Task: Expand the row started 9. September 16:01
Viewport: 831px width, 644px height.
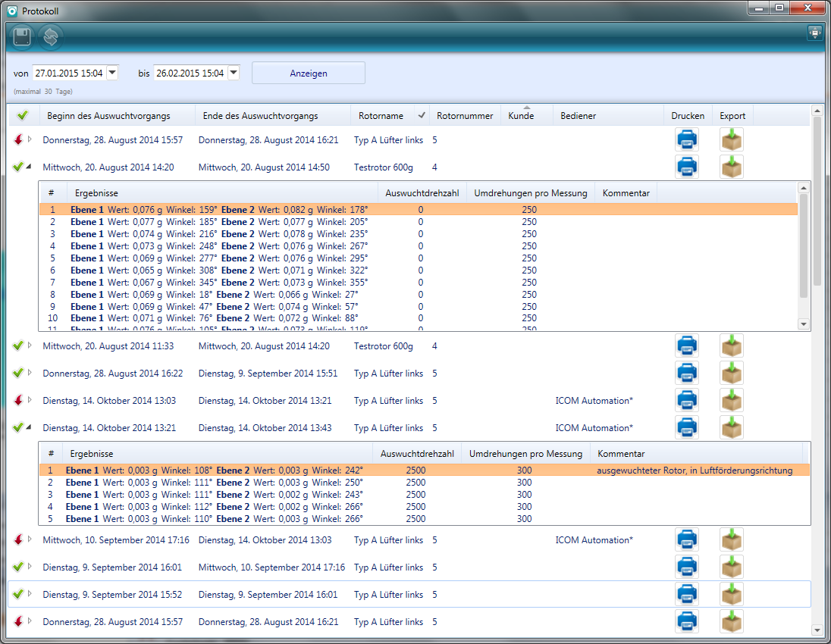Action: tap(30, 567)
